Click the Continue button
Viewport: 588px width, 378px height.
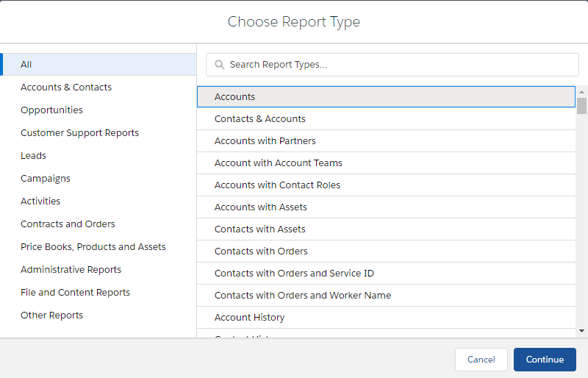pos(545,360)
